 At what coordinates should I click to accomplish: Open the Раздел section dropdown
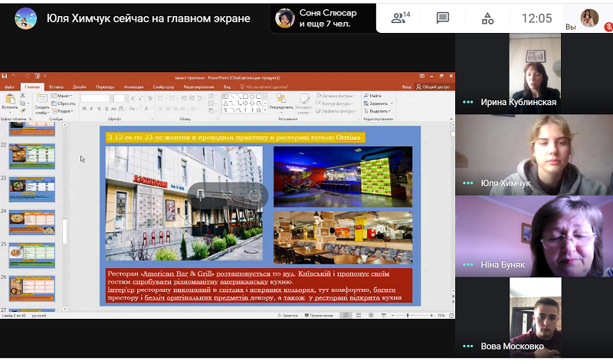click(x=62, y=111)
